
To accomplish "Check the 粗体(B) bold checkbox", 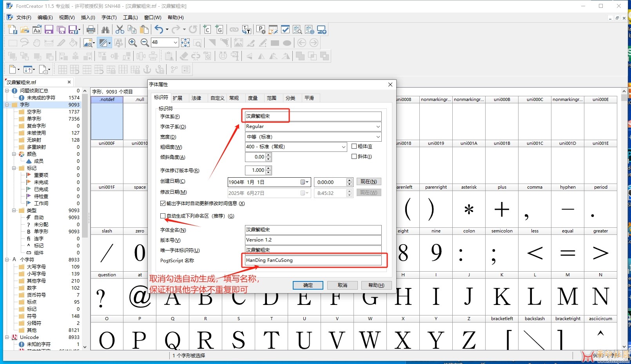I will click(354, 146).
